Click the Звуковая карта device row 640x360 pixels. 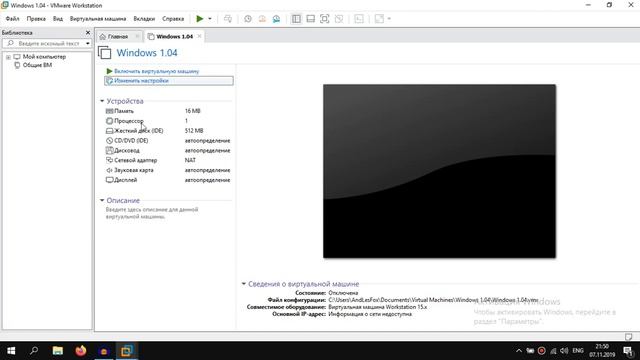168,170
